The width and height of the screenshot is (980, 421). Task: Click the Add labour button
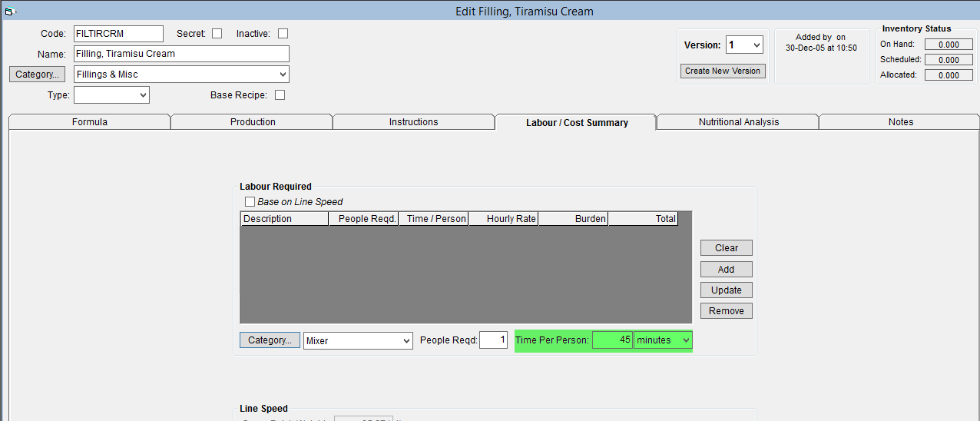pyautogui.click(x=727, y=270)
